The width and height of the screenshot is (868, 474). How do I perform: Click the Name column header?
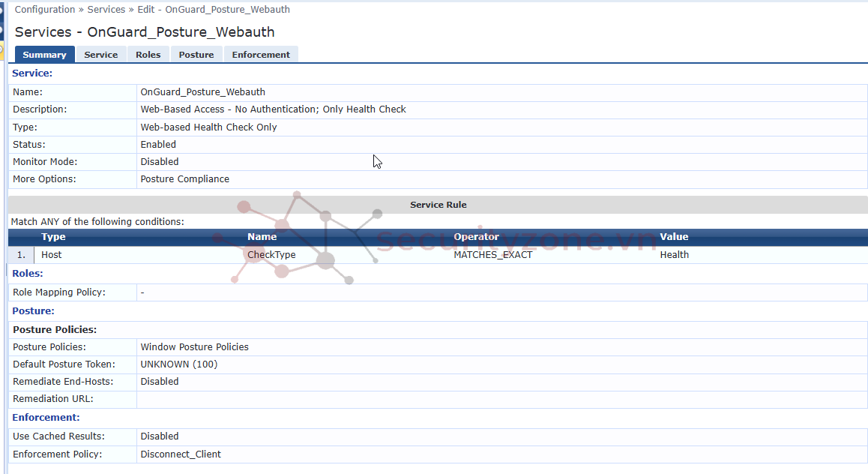coord(262,237)
